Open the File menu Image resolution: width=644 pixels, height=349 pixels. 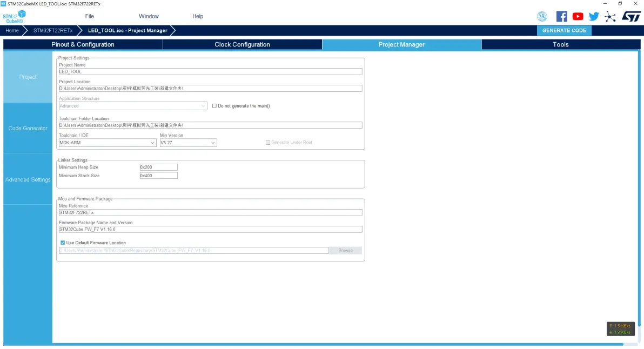click(90, 16)
